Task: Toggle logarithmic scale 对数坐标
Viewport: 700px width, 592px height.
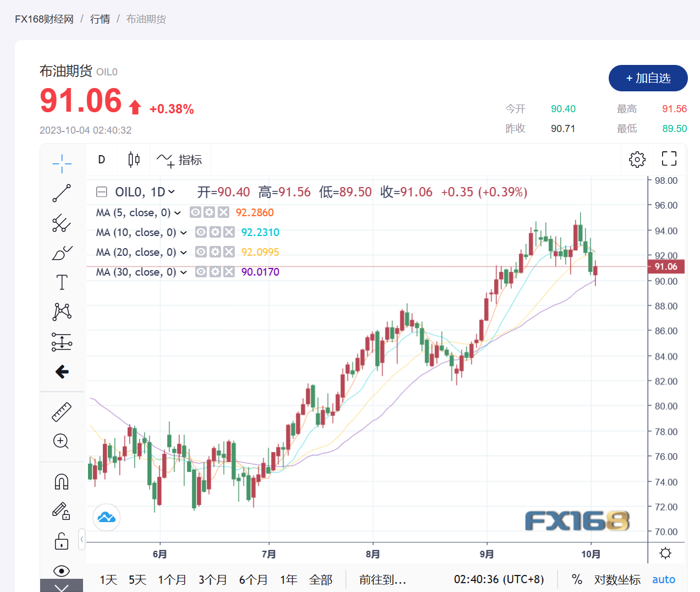Action: point(617,579)
